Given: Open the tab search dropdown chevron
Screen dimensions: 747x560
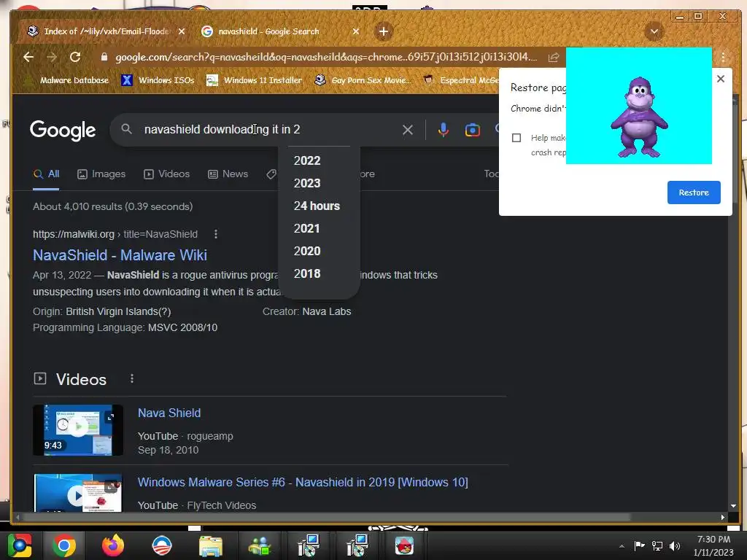Looking at the screenshot, I should [654, 31].
